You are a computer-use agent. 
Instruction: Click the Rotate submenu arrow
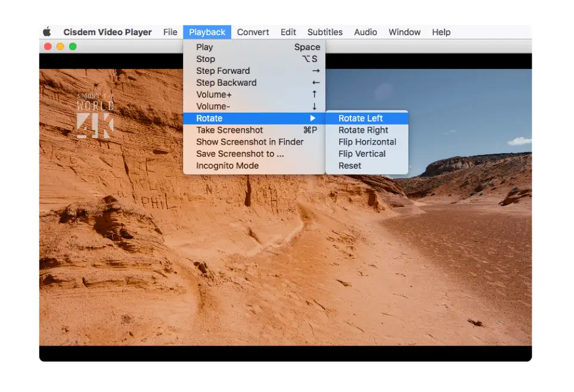click(x=312, y=118)
